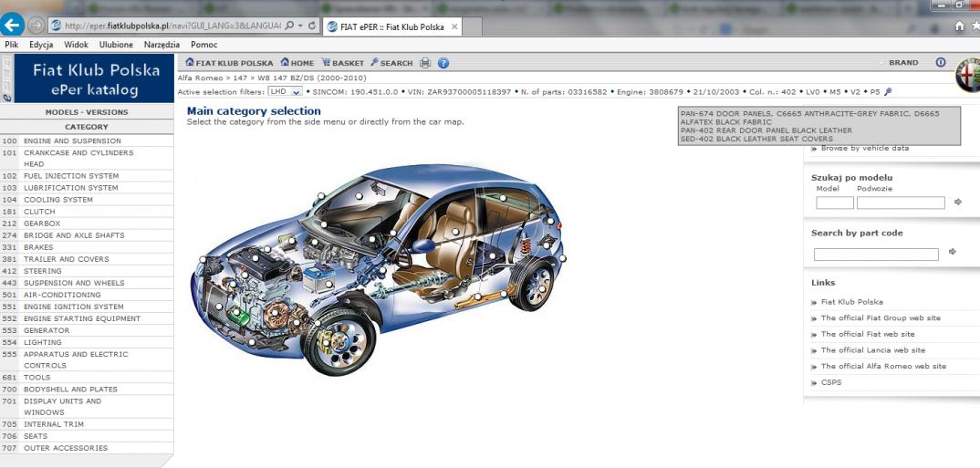
Task: Select 104 COOLING SYSTEM category
Action: [87, 200]
